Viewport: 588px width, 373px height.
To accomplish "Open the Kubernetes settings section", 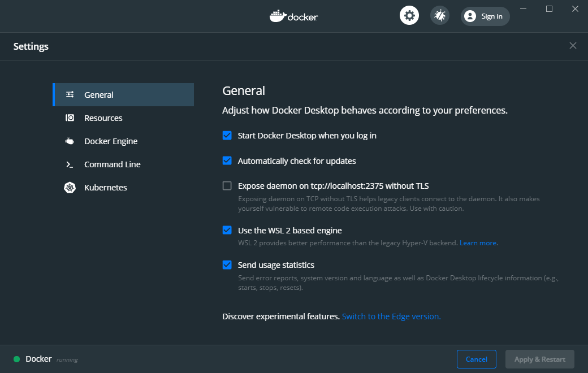I will 123,188.
